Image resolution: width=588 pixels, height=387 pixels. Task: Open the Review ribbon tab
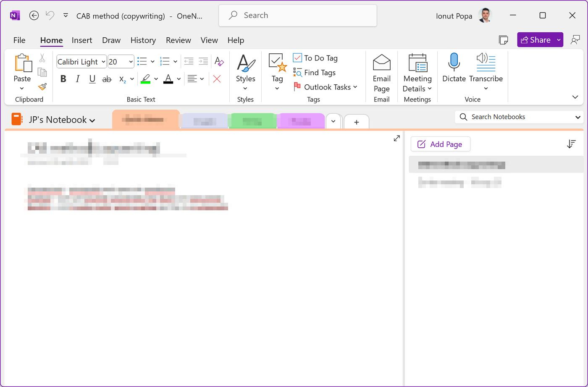178,40
